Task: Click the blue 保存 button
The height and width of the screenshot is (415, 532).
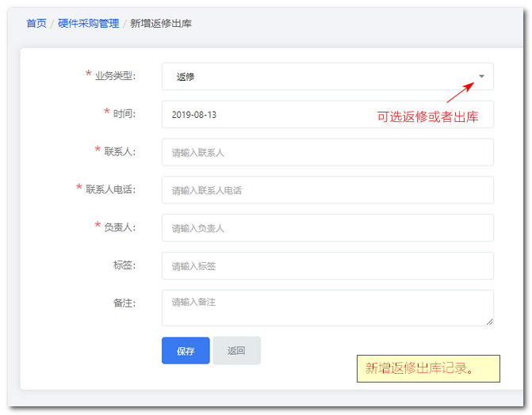Action: (x=186, y=351)
